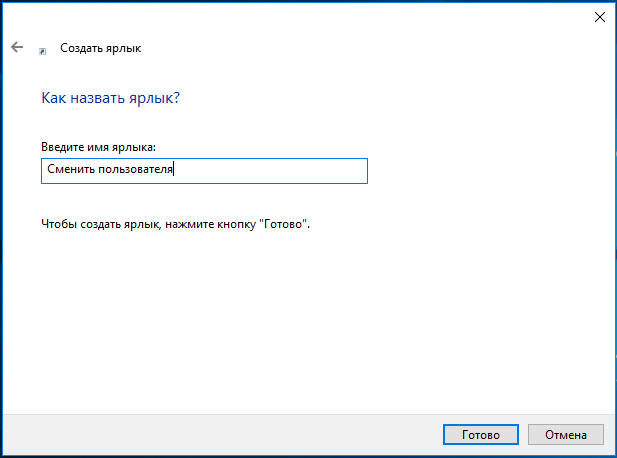Click between the words Сменить and пользователя
Viewport: 617px width, 458px height.
[x=97, y=169]
